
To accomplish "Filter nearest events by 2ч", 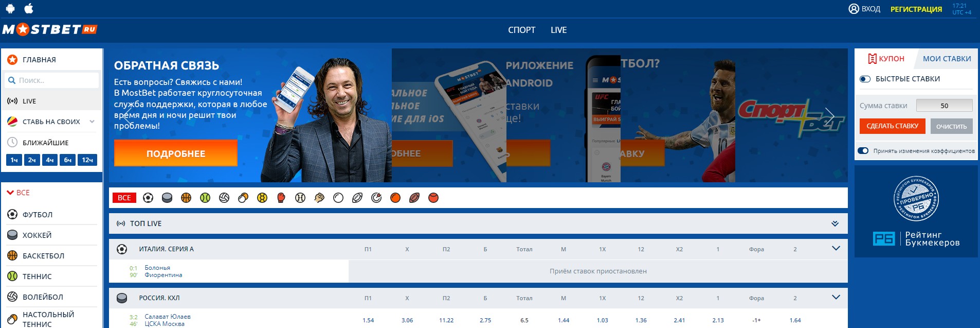I will tap(32, 160).
